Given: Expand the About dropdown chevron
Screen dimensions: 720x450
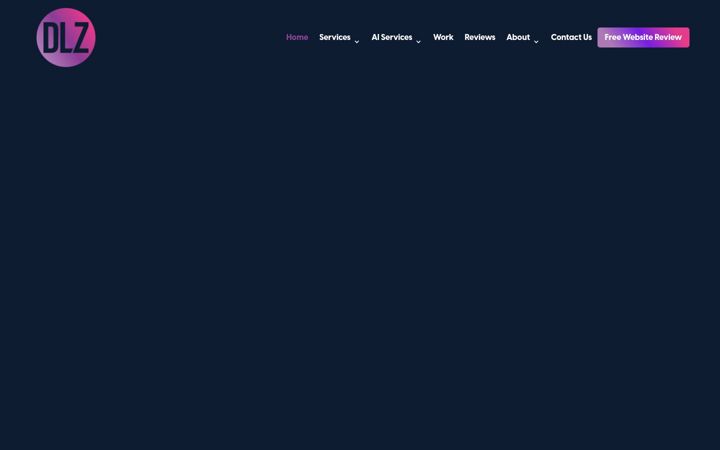Looking at the screenshot, I should click(x=536, y=42).
